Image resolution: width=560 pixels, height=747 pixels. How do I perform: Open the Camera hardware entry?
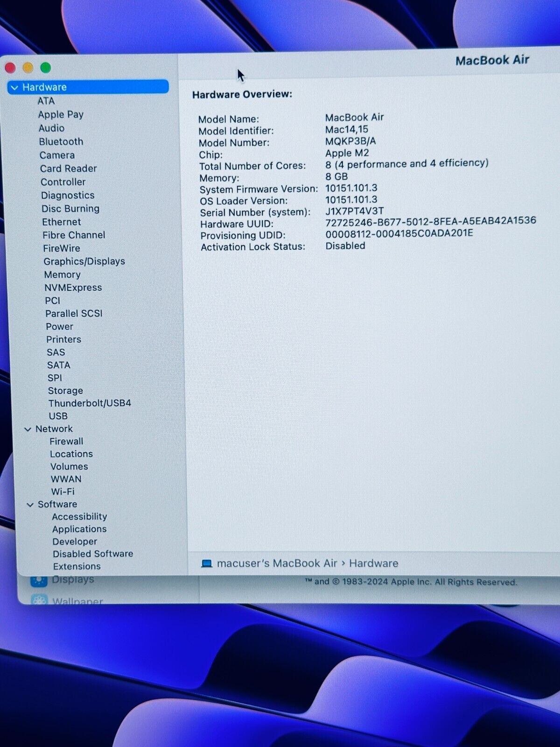click(x=57, y=155)
